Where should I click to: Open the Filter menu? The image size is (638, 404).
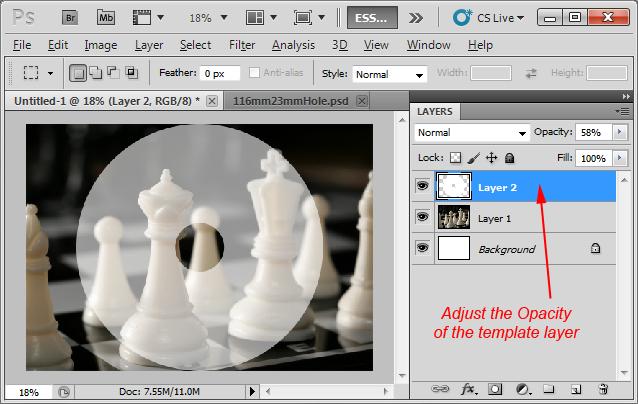(242, 45)
